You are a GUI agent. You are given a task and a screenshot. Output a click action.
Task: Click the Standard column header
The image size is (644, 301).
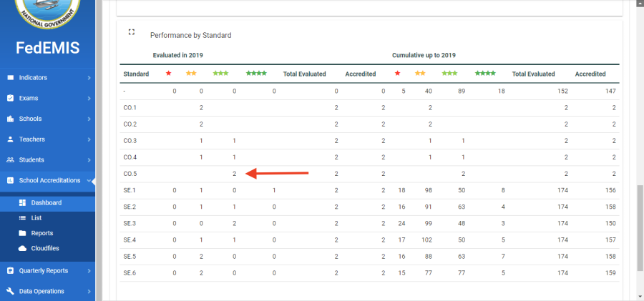(x=136, y=74)
